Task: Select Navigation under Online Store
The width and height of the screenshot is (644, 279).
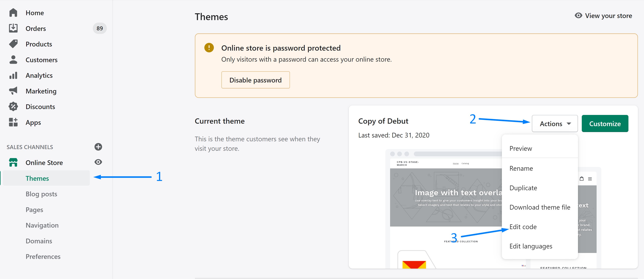Action: click(42, 225)
